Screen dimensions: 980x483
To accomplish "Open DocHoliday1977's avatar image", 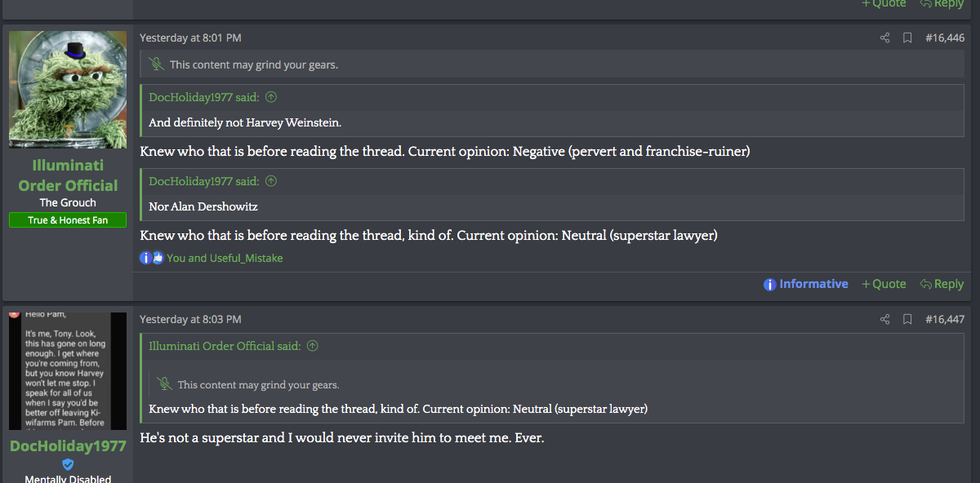I will click(68, 371).
